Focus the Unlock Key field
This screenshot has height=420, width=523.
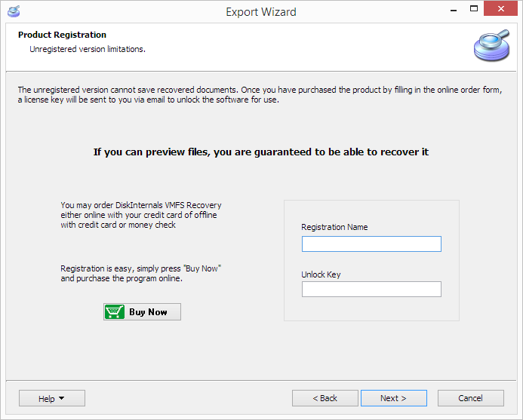point(371,289)
